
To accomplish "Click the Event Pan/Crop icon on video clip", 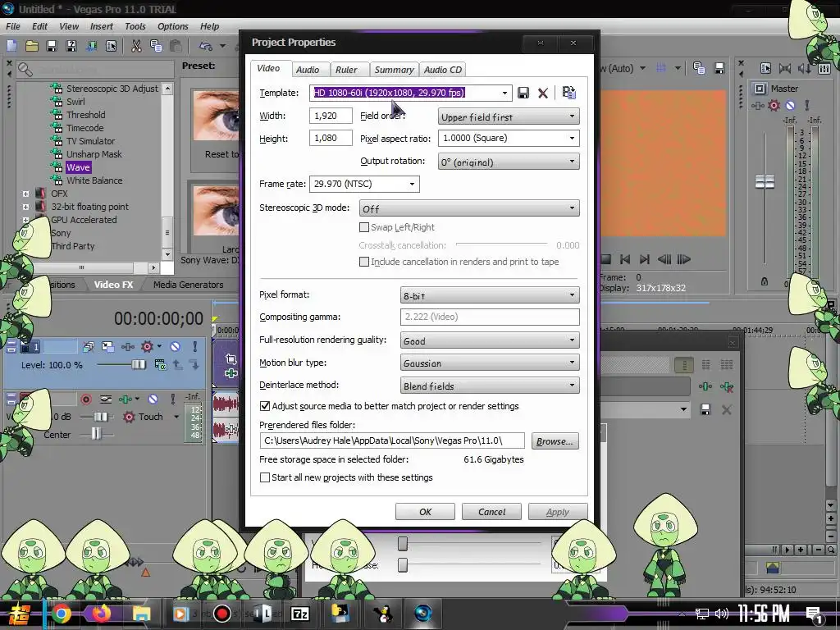I will click(231, 359).
